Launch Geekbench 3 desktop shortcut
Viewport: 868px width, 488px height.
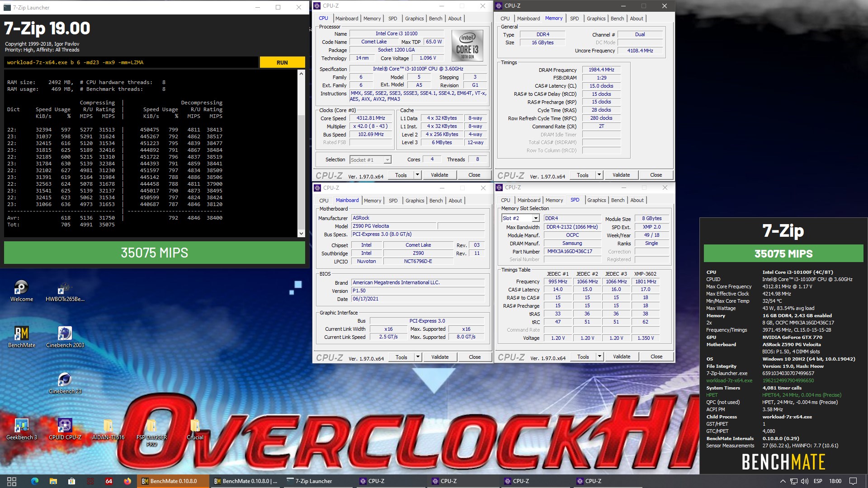click(21, 429)
